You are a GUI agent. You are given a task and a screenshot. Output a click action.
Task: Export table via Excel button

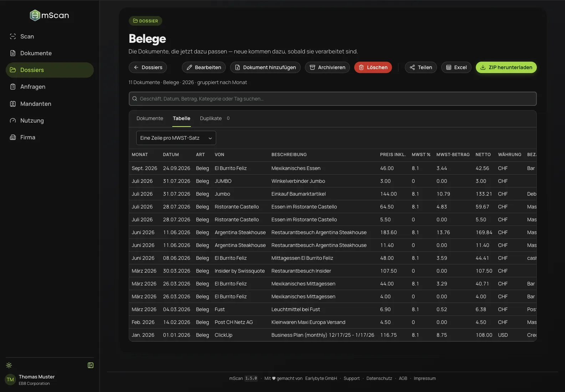point(456,67)
